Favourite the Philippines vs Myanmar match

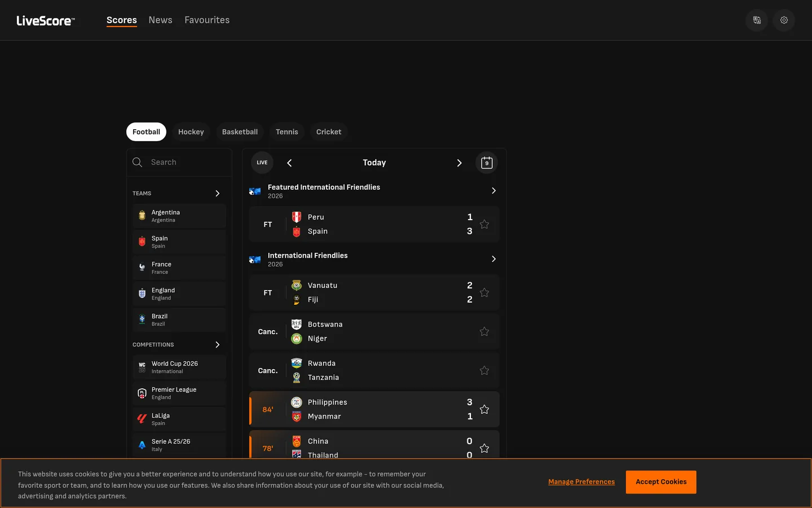pos(484,410)
